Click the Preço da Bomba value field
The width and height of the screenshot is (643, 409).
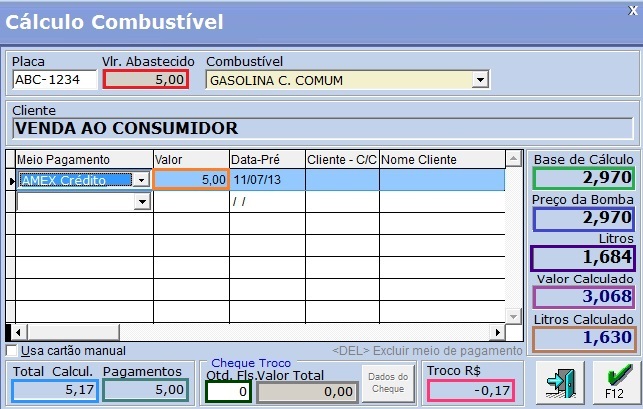click(x=584, y=218)
